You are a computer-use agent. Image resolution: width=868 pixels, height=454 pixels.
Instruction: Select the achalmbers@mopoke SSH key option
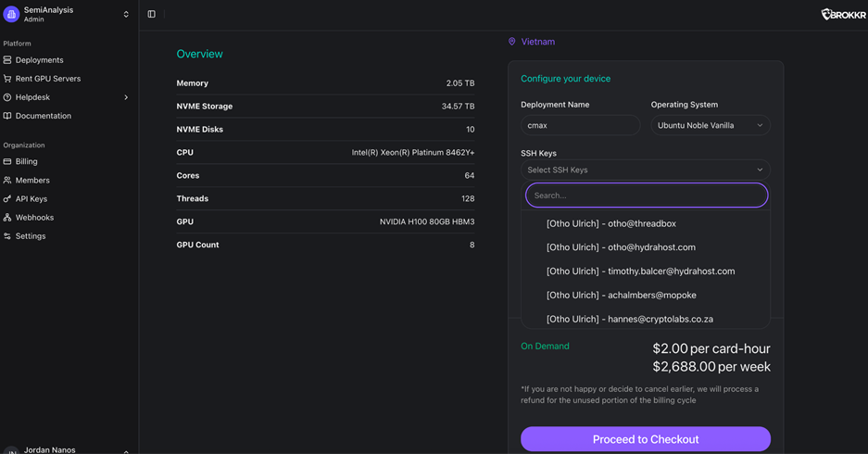622,295
